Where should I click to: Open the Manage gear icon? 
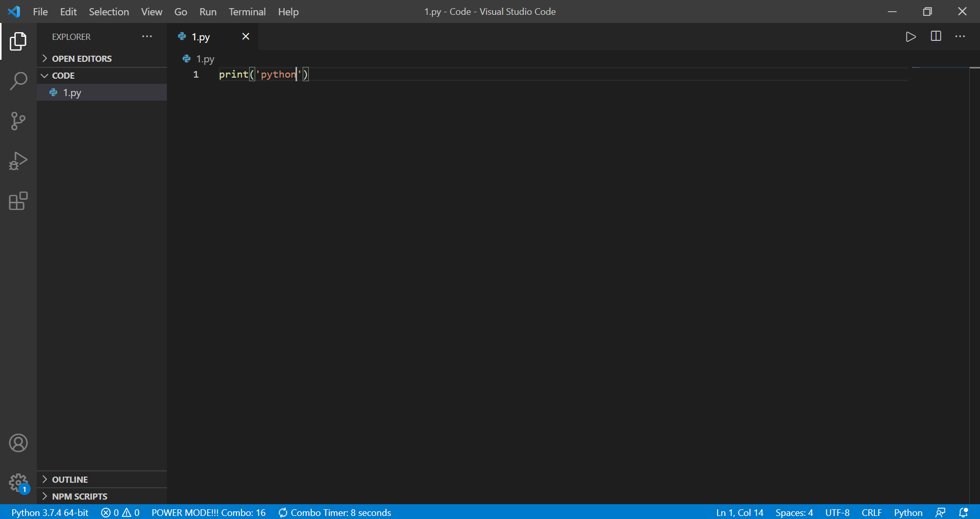pos(18,482)
